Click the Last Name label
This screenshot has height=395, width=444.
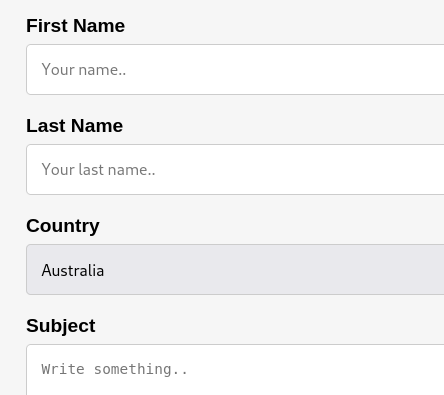click(x=75, y=126)
